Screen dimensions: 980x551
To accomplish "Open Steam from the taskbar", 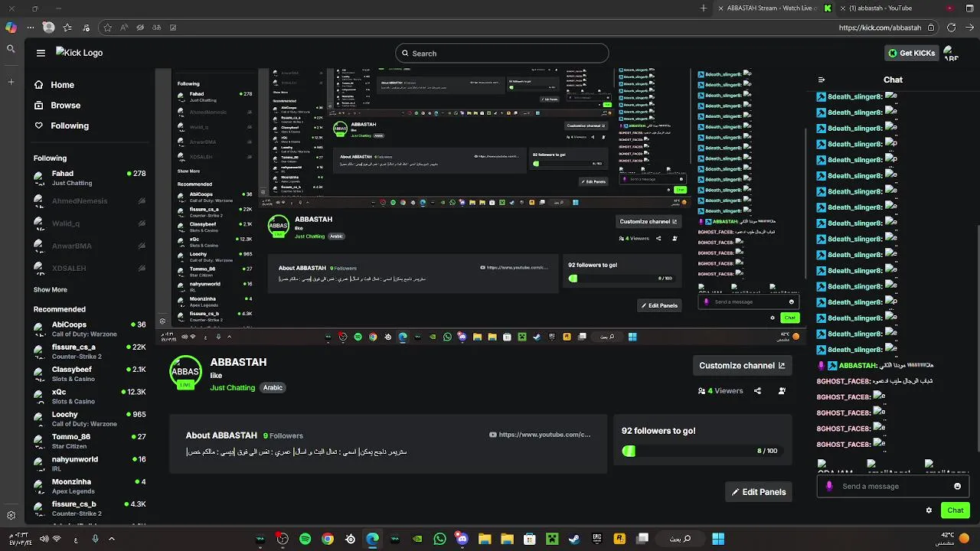I will click(x=574, y=539).
